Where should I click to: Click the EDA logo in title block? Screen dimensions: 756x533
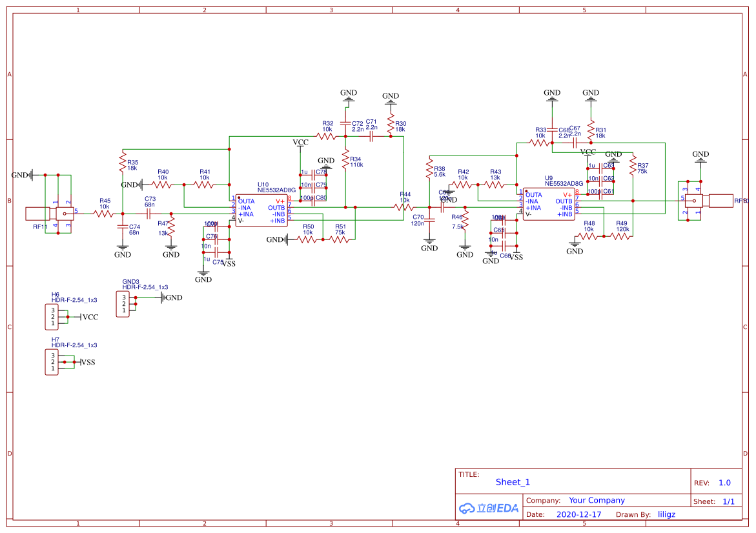[x=488, y=508]
